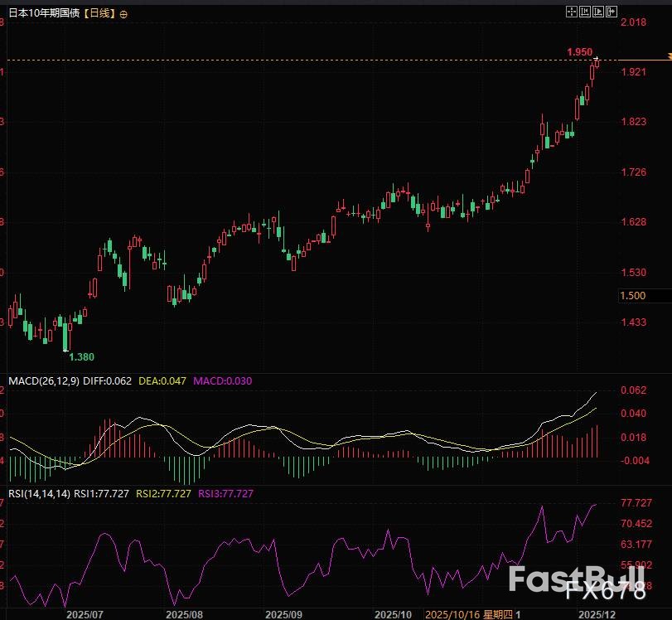Click the 日本10年期国债 chart title
The image size is (672, 620).
pos(44,15)
